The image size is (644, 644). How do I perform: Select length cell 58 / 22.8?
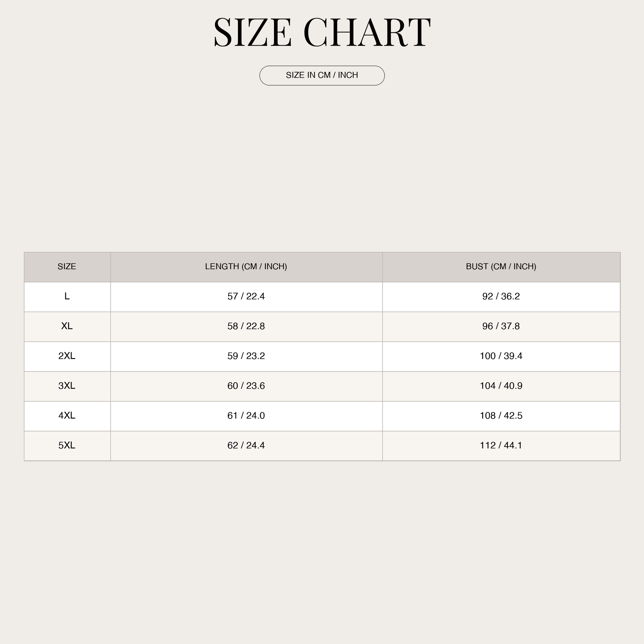coord(246,326)
